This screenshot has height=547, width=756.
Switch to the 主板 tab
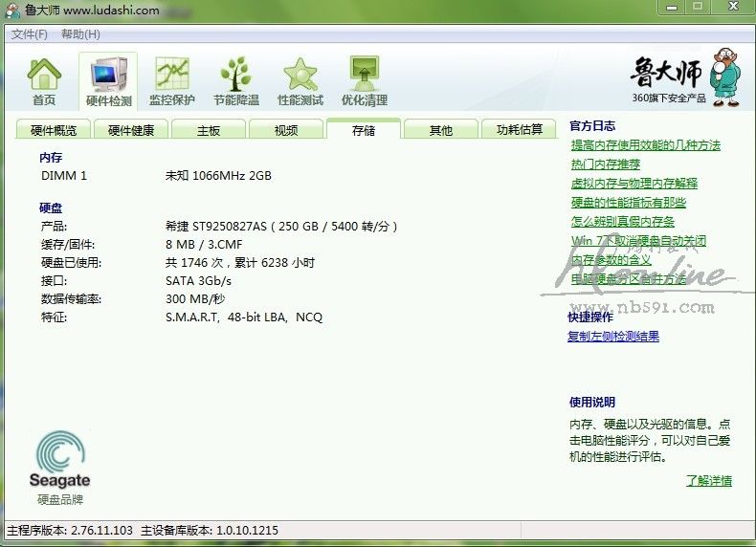209,130
